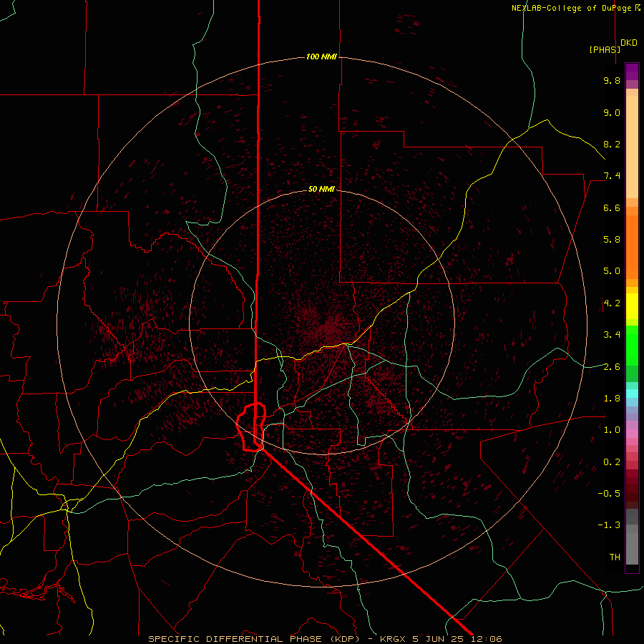Click the thick red warning polygon outline
644x644 pixels.
[251, 427]
